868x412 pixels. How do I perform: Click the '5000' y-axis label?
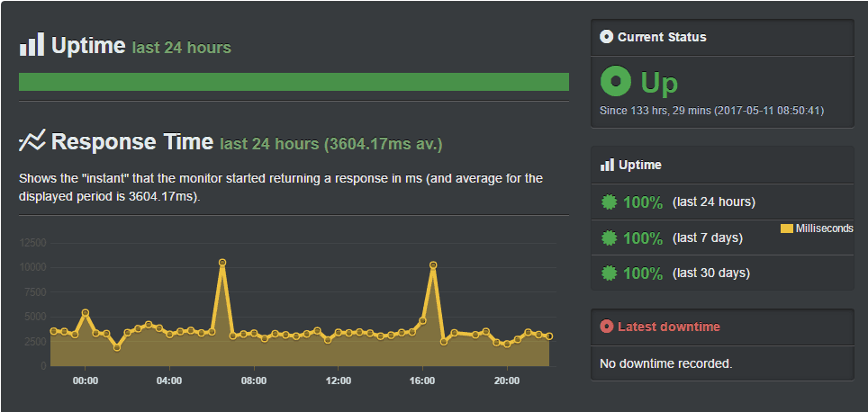[x=35, y=317]
